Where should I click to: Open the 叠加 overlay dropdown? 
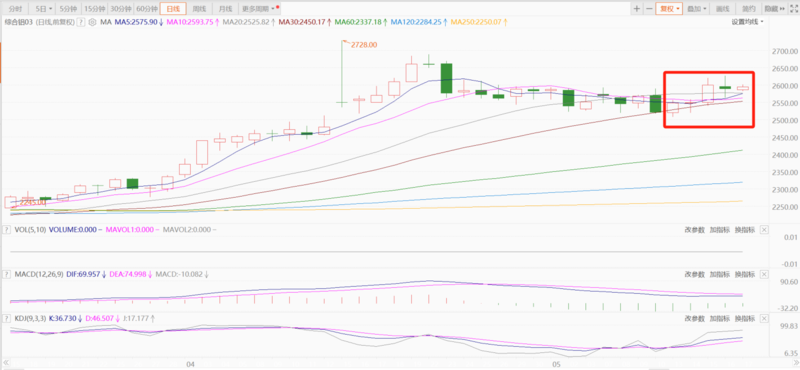coord(696,9)
